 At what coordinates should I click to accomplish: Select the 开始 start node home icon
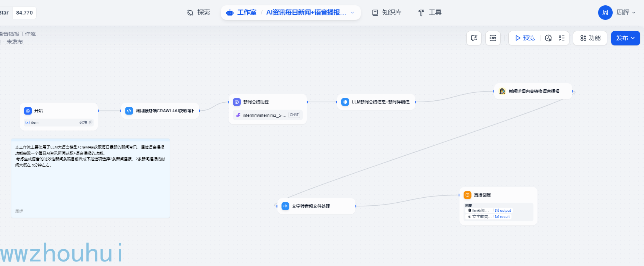(28, 111)
